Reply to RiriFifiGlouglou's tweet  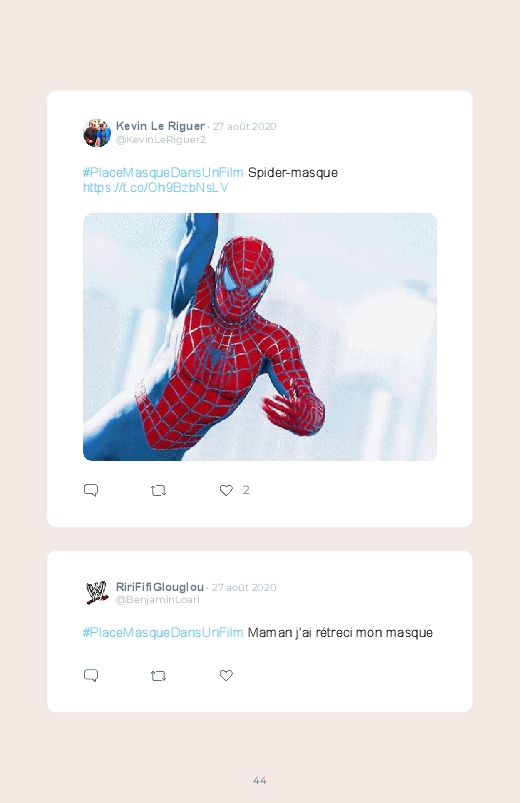pos(91,675)
